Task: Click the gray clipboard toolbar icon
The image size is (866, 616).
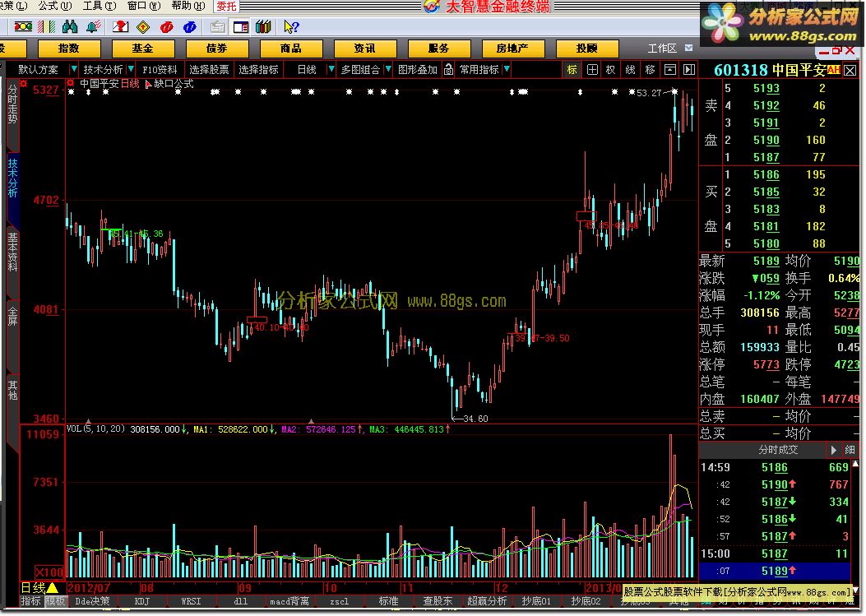Action: tap(217, 26)
